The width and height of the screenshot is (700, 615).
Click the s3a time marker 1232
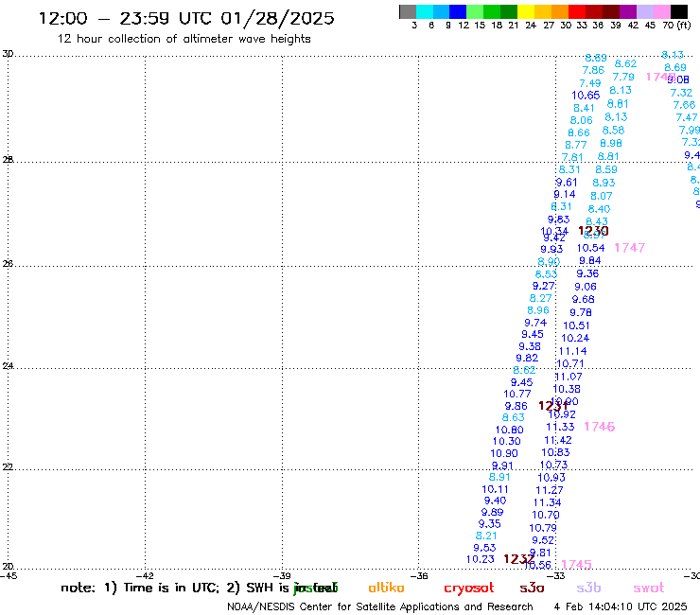tap(518, 559)
